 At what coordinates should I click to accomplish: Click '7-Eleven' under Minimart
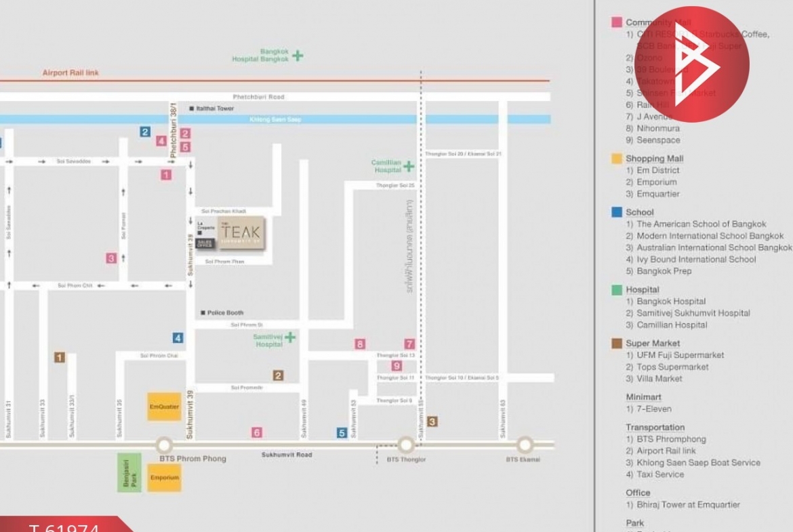point(654,409)
